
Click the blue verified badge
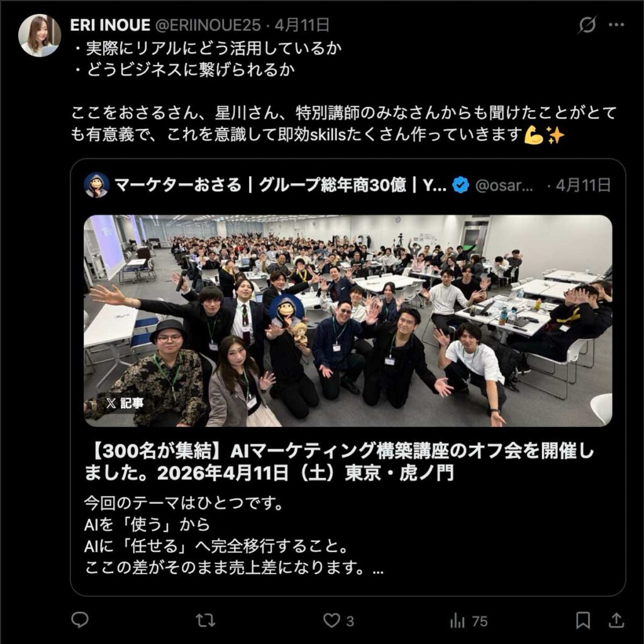461,186
